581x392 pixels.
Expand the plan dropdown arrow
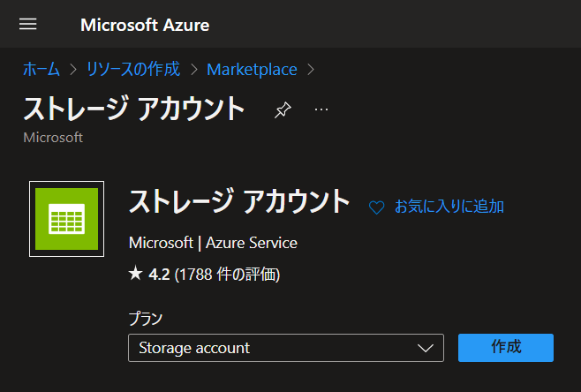tap(425, 348)
